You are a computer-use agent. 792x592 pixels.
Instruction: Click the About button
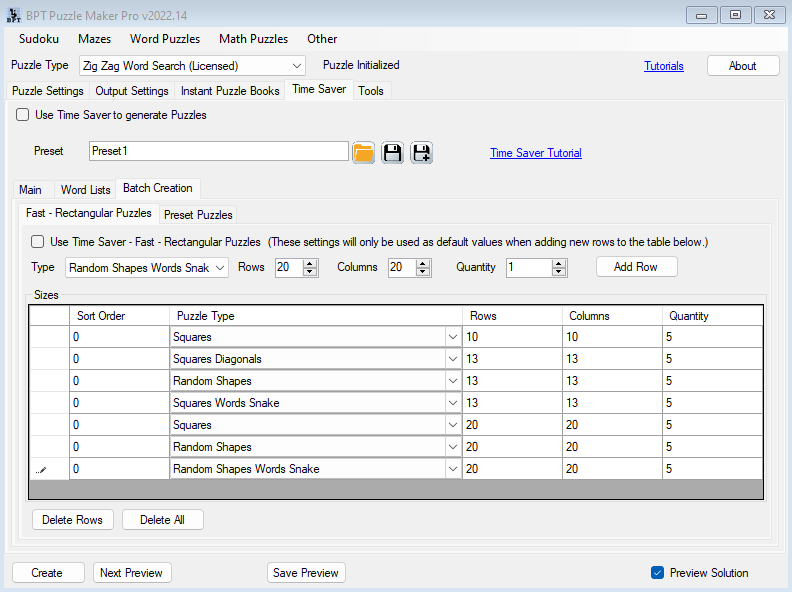tap(742, 66)
